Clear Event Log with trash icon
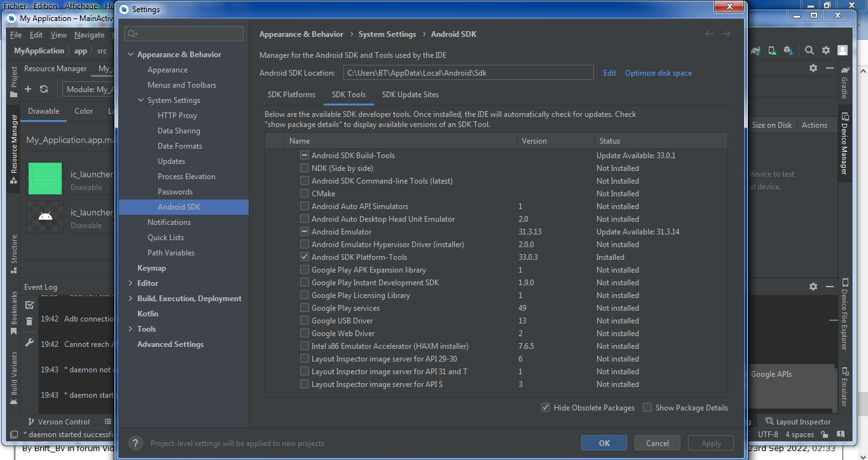868x460 pixels. [x=29, y=321]
